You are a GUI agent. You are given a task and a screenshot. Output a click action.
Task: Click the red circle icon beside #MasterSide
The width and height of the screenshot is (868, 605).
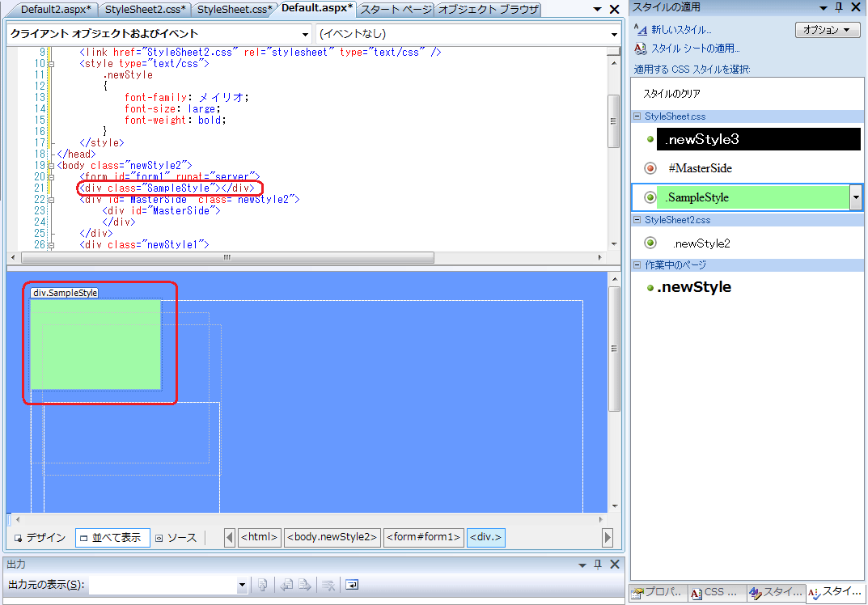[x=650, y=168]
